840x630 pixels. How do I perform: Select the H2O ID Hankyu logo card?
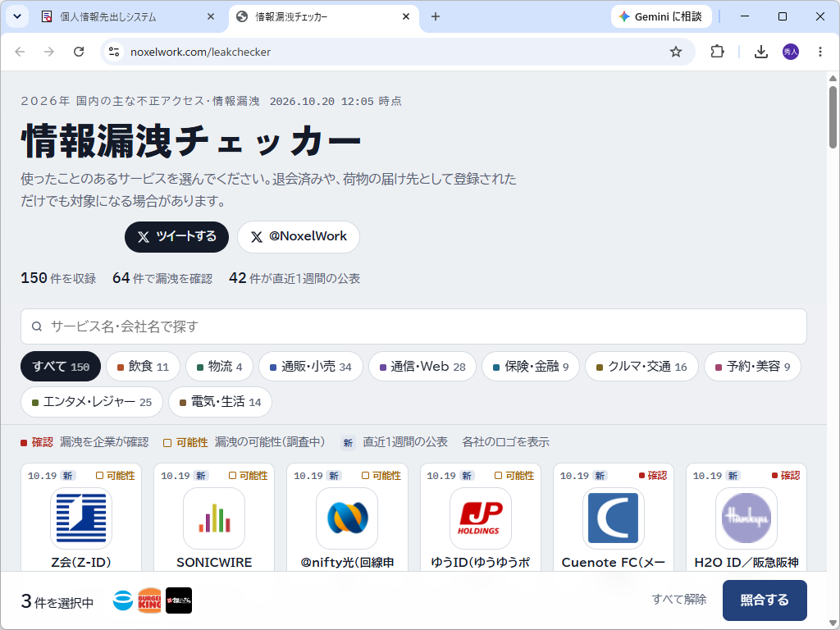click(746, 518)
